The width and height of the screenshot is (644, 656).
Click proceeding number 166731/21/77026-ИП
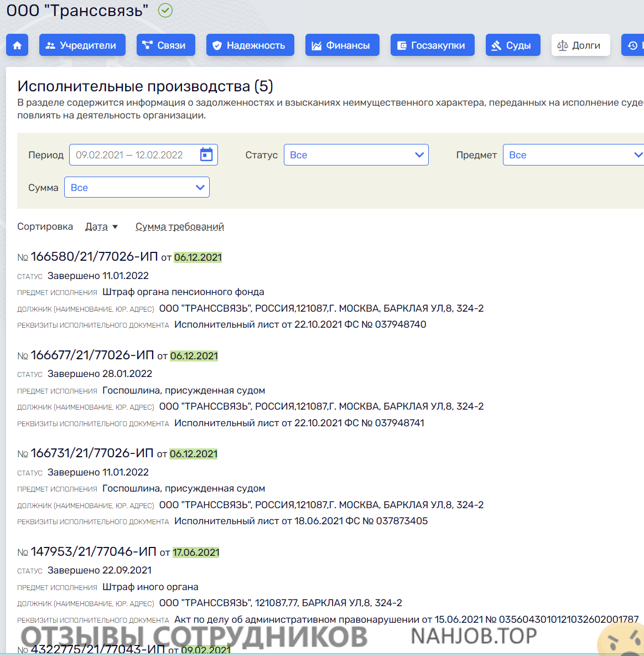pyautogui.click(x=92, y=453)
